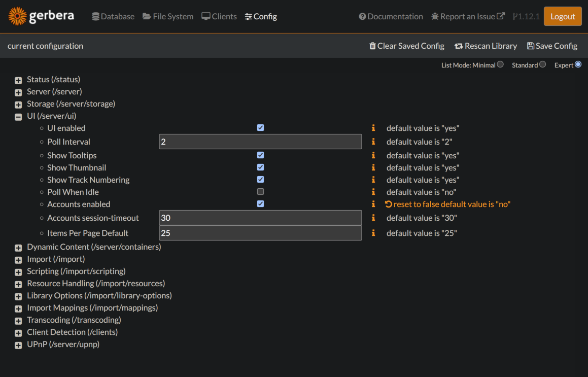Click the floppy disk Save Config icon
Screen dimensions: 588x377
(531, 46)
